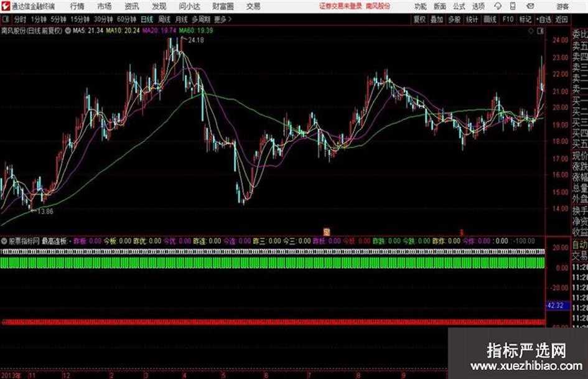Open the 公式 menu
The height and width of the screenshot is (379, 588).
459,6
